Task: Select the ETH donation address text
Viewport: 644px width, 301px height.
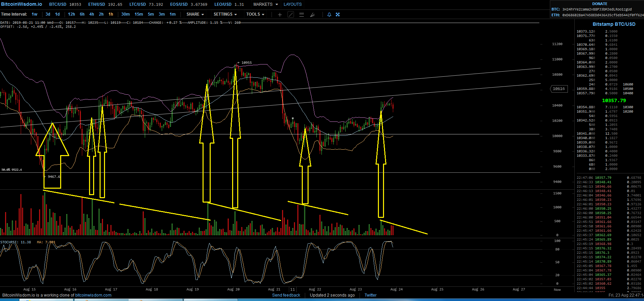Action: point(603,15)
